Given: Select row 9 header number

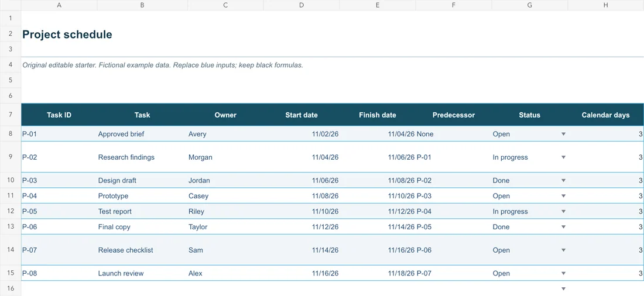Looking at the screenshot, I should tap(11, 157).
